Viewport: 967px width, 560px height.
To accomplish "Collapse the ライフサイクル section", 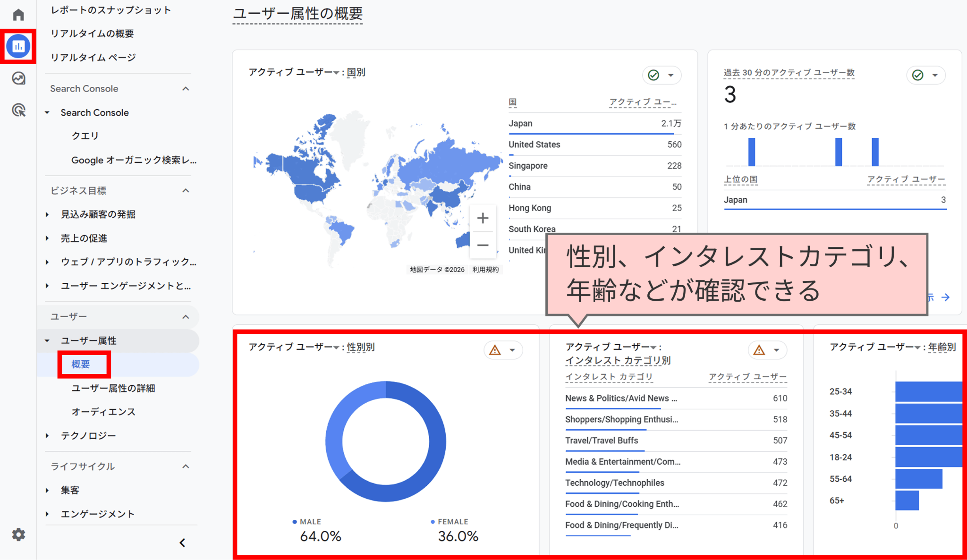I will 186,467.
